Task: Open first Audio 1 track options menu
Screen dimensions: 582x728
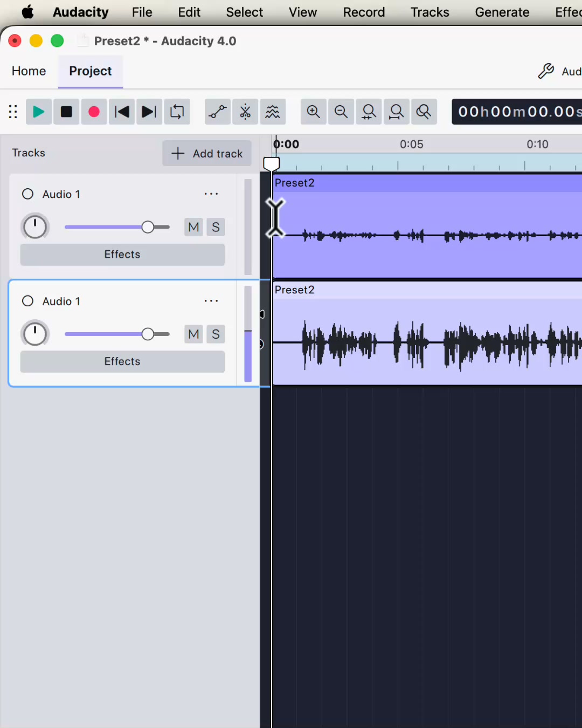Action: click(x=211, y=194)
